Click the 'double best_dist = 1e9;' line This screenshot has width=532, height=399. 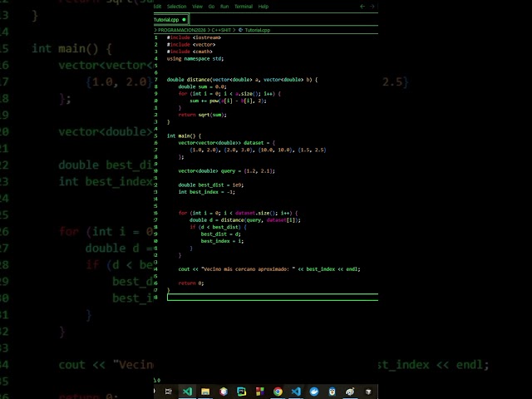pos(210,185)
